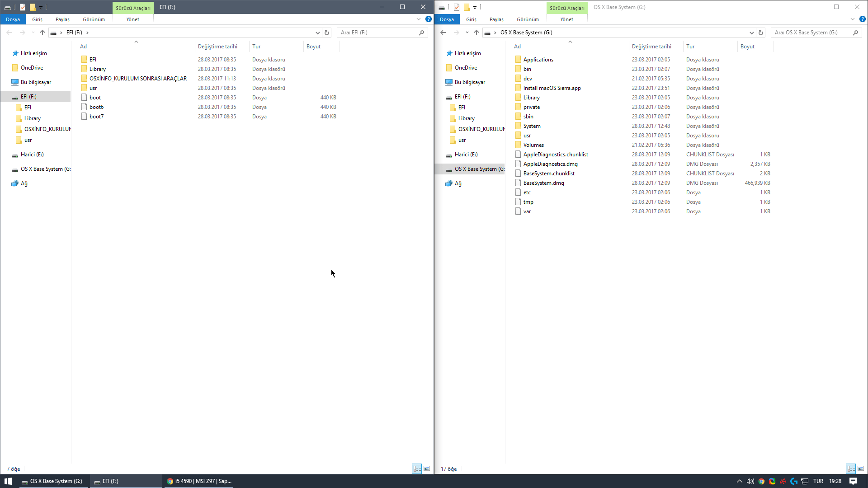The width and height of the screenshot is (868, 488).
Task: Open the Görünüm tab in EFI window
Action: click(94, 19)
